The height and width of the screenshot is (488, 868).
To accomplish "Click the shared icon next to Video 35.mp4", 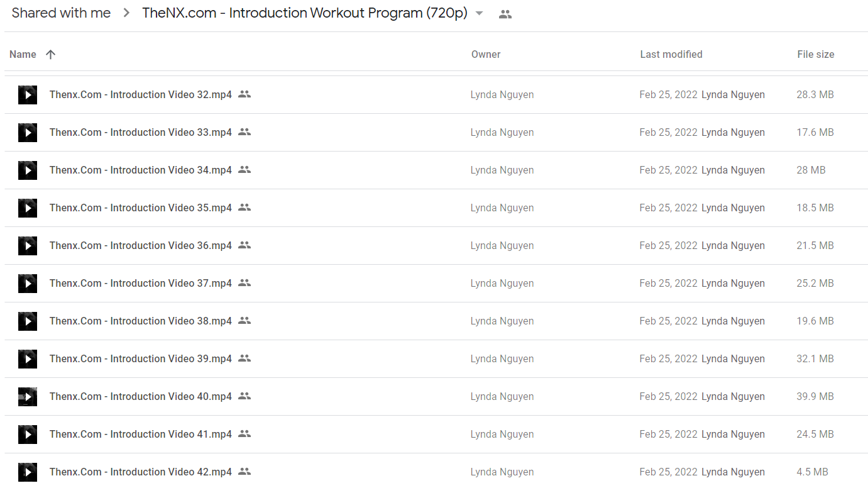I will pyautogui.click(x=244, y=208).
